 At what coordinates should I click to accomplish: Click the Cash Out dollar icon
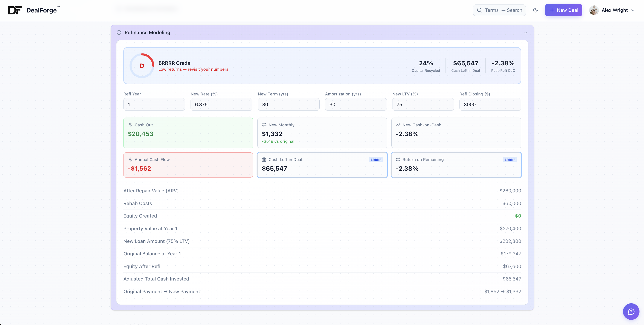click(x=130, y=125)
